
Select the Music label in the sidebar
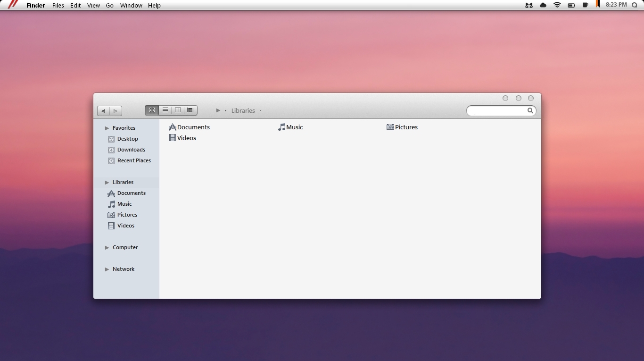pos(124,204)
